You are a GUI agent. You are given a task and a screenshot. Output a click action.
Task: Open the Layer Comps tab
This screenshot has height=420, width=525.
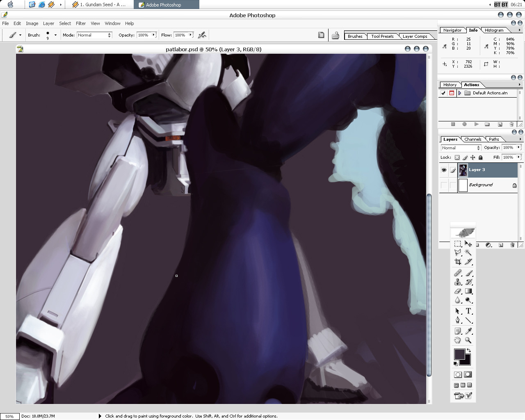click(x=415, y=37)
